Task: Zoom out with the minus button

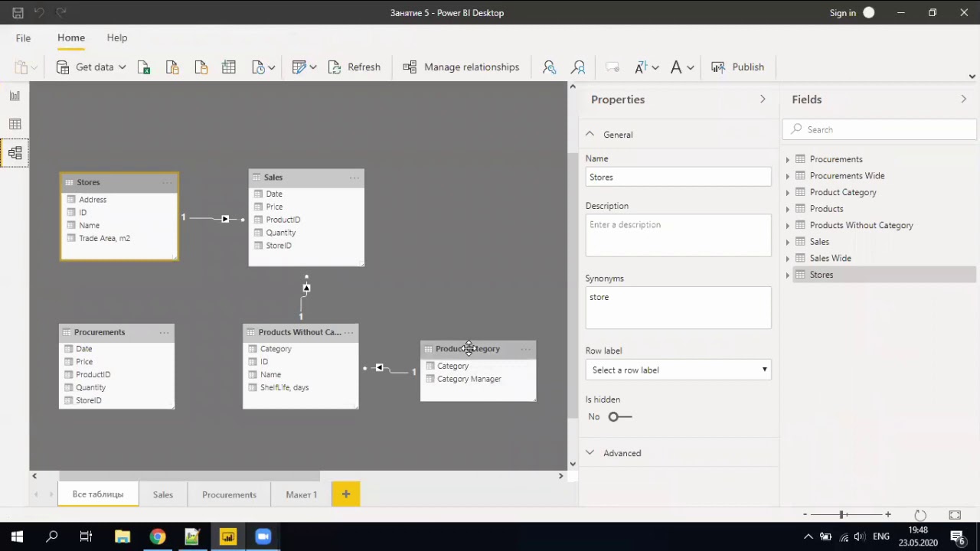Action: pyautogui.click(x=805, y=515)
